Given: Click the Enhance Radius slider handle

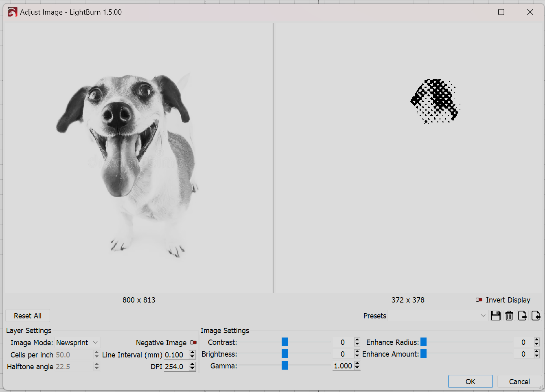Looking at the screenshot, I should 424,342.
